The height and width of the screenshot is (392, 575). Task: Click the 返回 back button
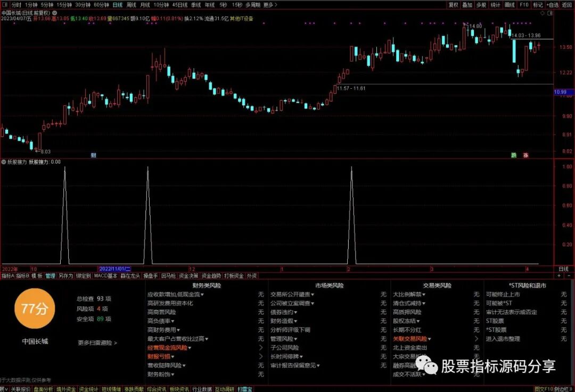[x=566, y=5]
